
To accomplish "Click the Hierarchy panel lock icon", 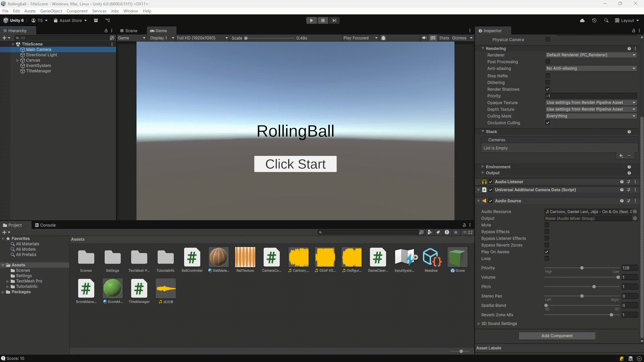I will point(106,31).
